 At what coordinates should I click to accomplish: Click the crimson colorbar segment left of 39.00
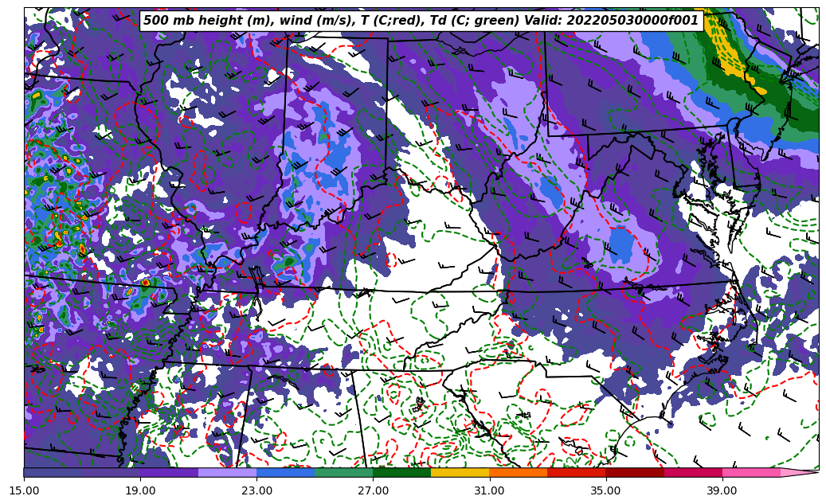(693, 472)
